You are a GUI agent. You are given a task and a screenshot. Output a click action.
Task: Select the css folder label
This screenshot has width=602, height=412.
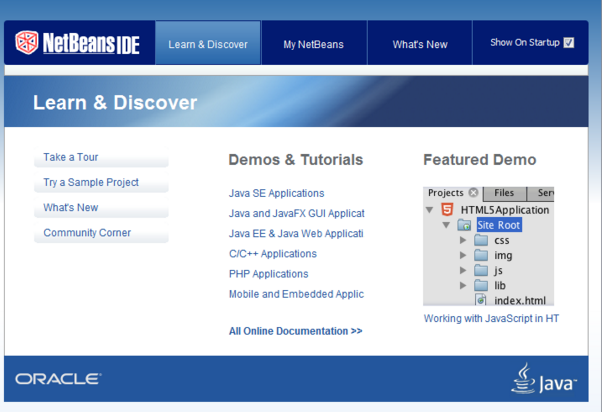[501, 240]
